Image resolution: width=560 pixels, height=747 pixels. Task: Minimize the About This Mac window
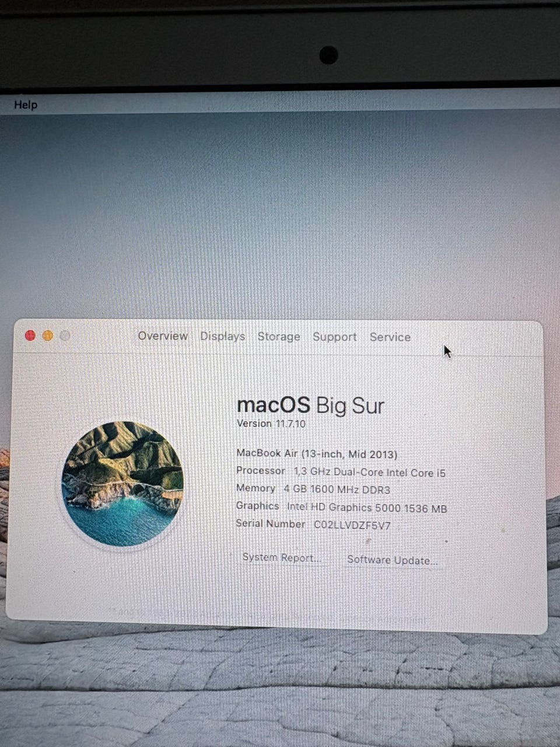tap(48, 336)
